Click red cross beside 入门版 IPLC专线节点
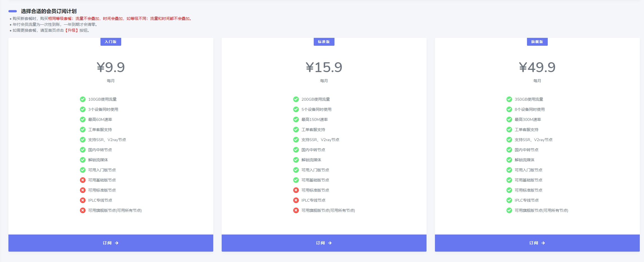The height and width of the screenshot is (262, 644). point(83,200)
